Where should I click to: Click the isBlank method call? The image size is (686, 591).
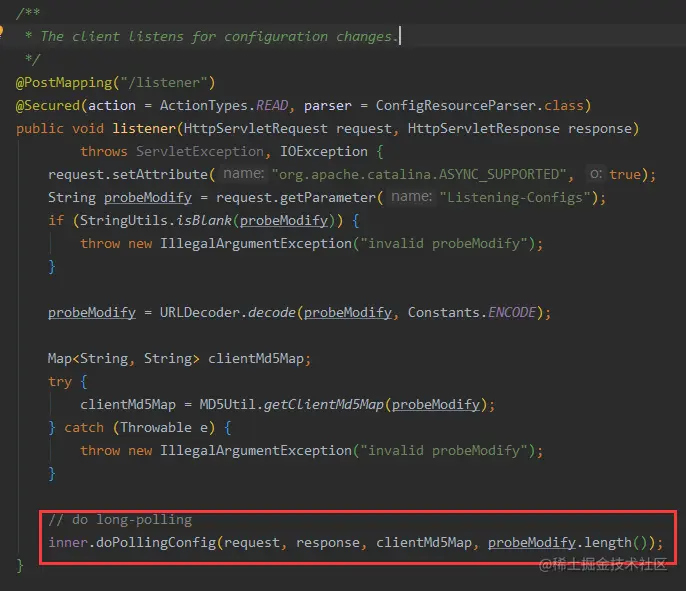pos(204,220)
